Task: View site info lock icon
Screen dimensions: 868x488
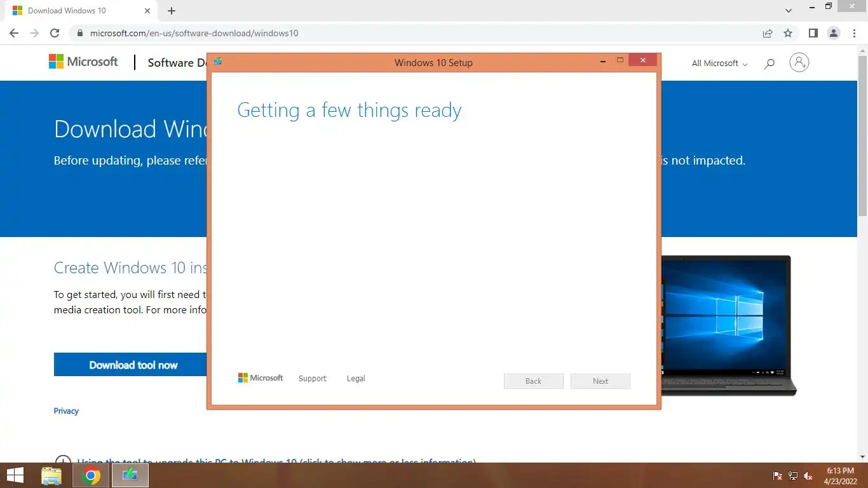Action: click(x=79, y=33)
